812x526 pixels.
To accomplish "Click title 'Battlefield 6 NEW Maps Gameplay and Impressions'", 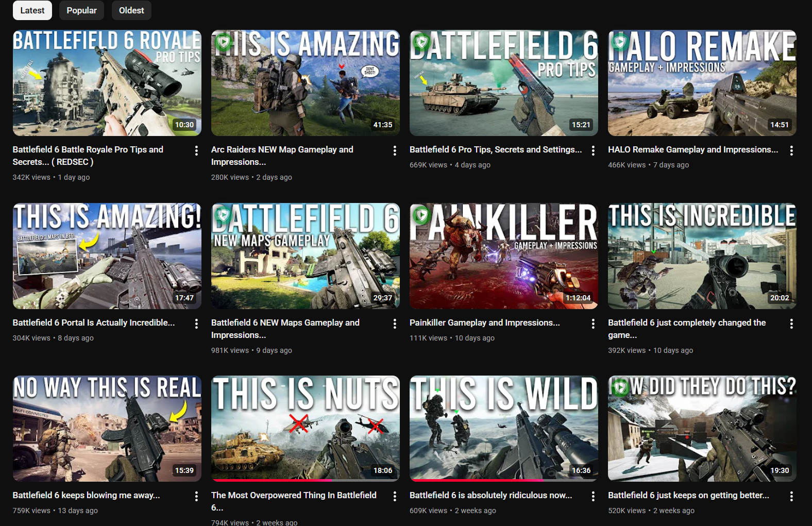I will click(285, 329).
